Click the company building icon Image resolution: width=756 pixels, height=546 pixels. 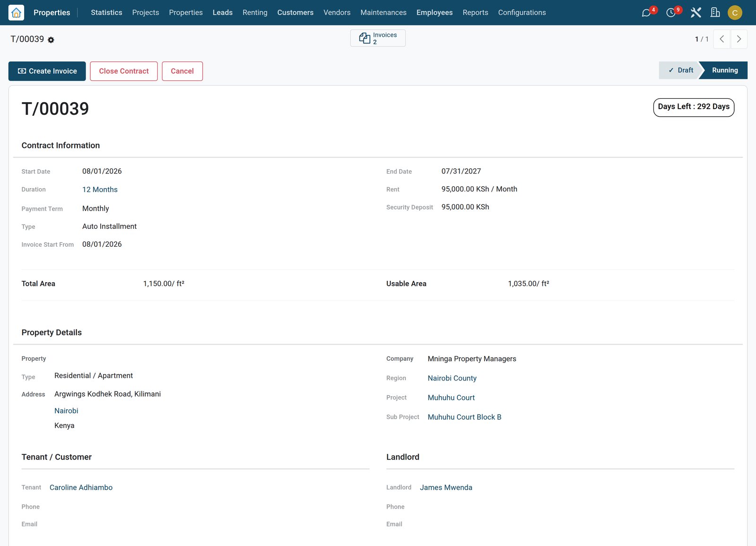point(715,13)
